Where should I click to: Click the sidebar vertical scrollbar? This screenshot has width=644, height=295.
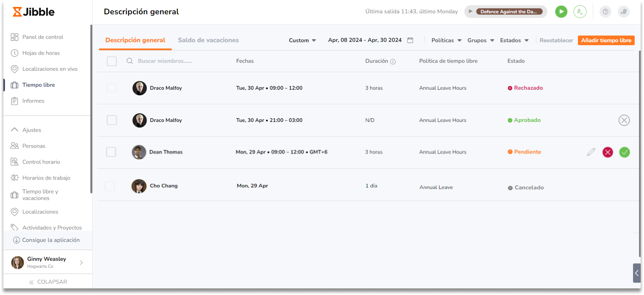91,109
